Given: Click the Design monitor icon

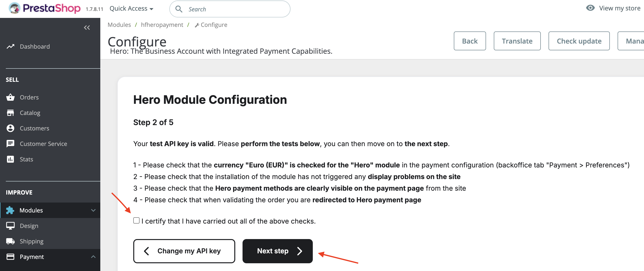Looking at the screenshot, I should tap(10, 226).
